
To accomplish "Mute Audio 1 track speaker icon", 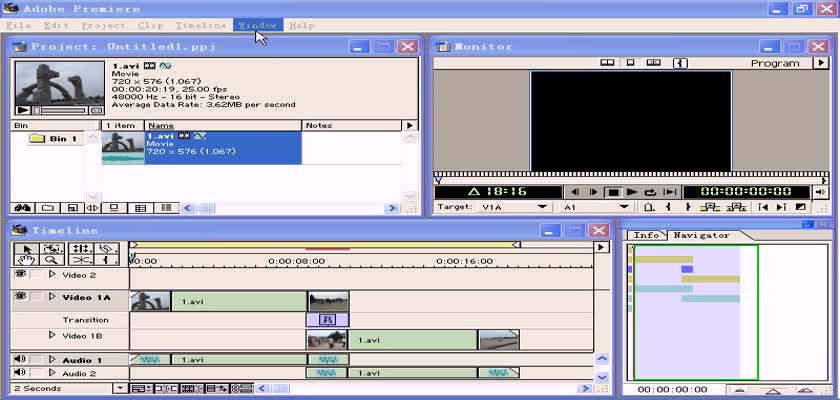I will click(20, 359).
